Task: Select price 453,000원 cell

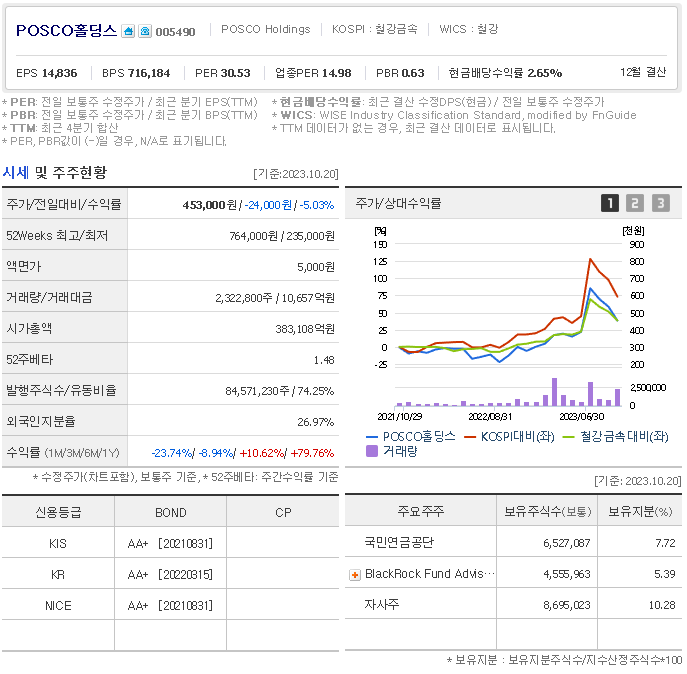Action: pyautogui.click(x=233, y=205)
